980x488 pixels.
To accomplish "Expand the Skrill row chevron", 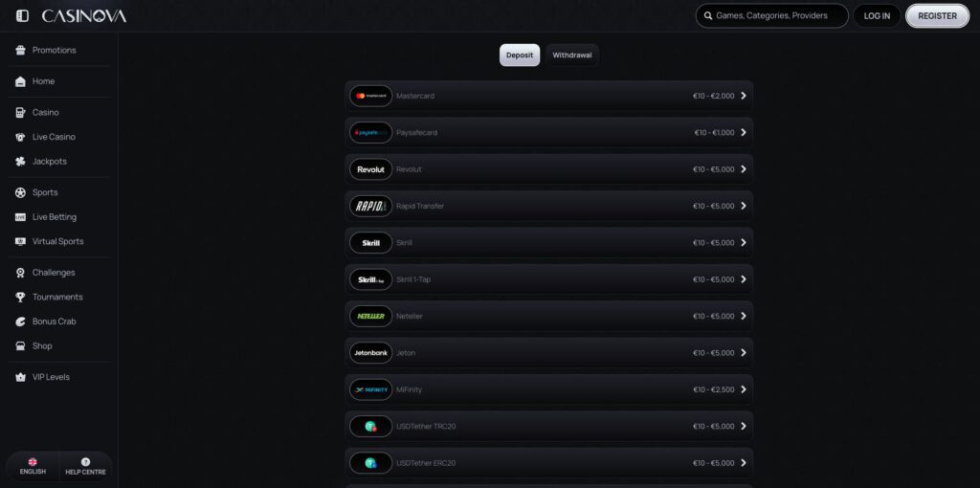I will (743, 242).
